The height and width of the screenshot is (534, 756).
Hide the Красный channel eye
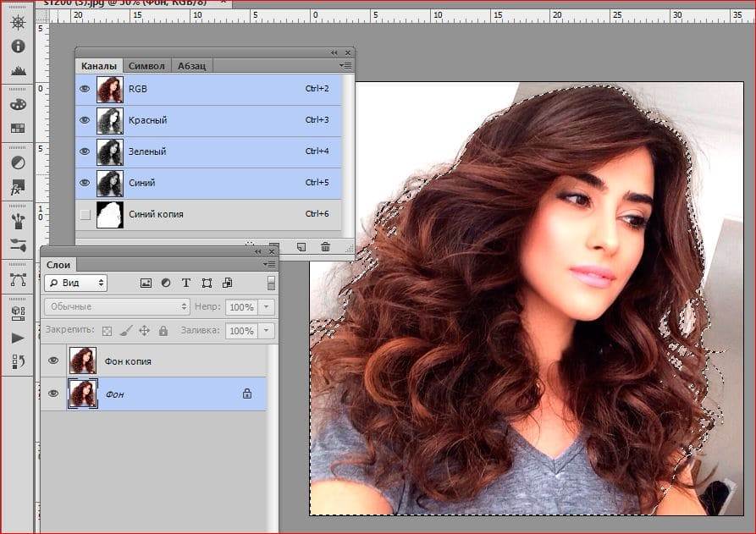pyautogui.click(x=85, y=120)
